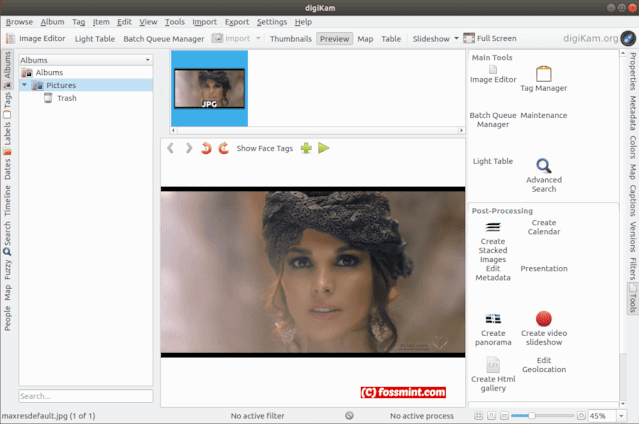The image size is (639, 424).
Task: Open Properties tab in right sidebar
Action: coord(632,71)
